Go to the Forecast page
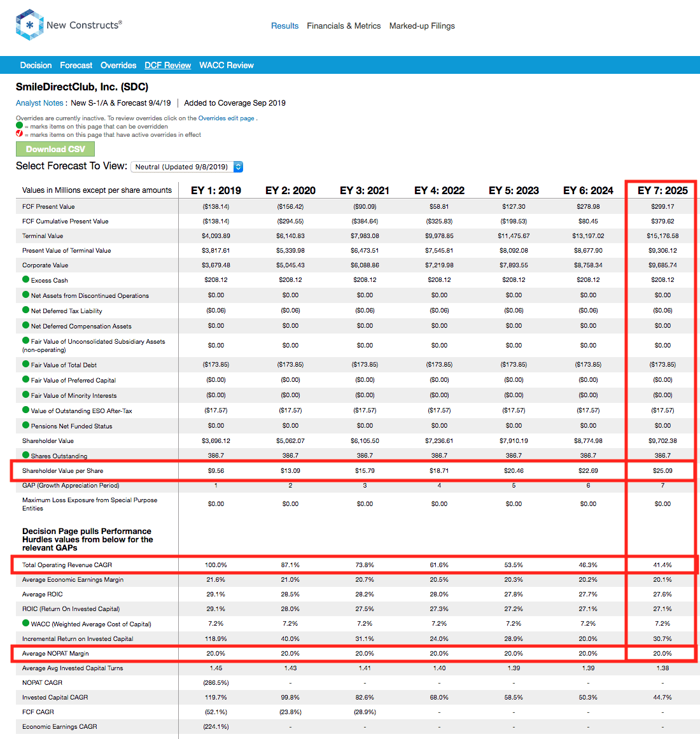This screenshot has width=700, height=739. (x=76, y=66)
